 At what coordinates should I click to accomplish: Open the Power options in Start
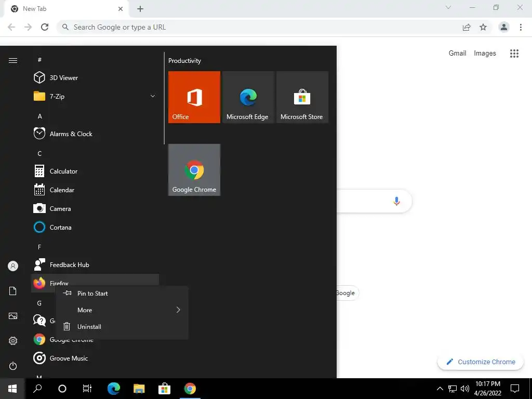(13, 366)
